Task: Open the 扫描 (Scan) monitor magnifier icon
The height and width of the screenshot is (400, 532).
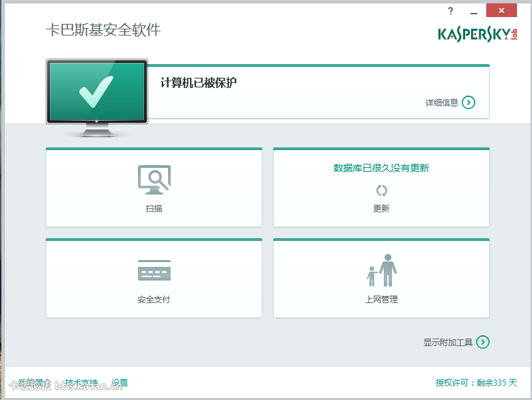Action: [154, 180]
